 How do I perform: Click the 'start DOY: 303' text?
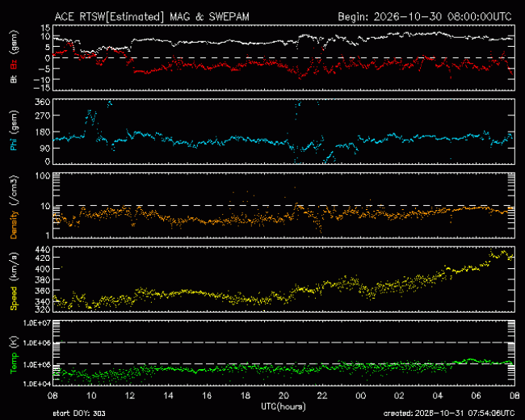pyautogui.click(x=79, y=414)
